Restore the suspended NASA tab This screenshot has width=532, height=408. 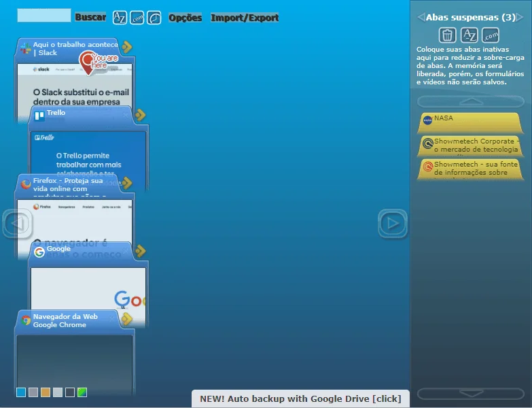pos(470,123)
